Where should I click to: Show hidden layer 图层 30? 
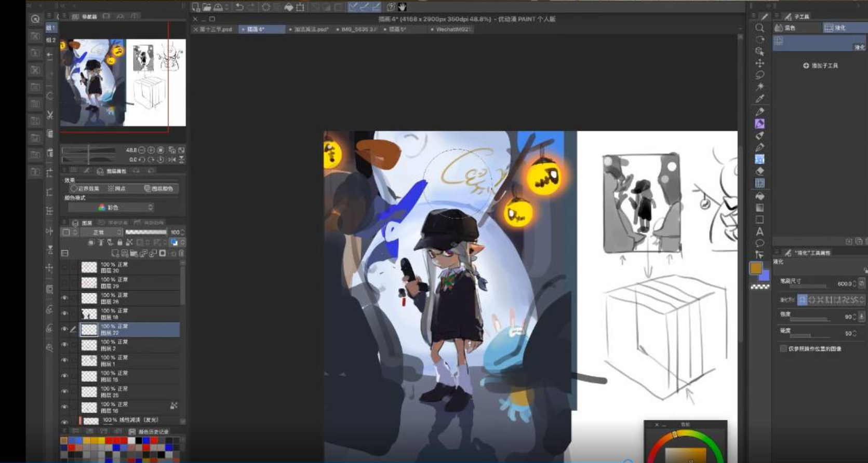pos(65,267)
